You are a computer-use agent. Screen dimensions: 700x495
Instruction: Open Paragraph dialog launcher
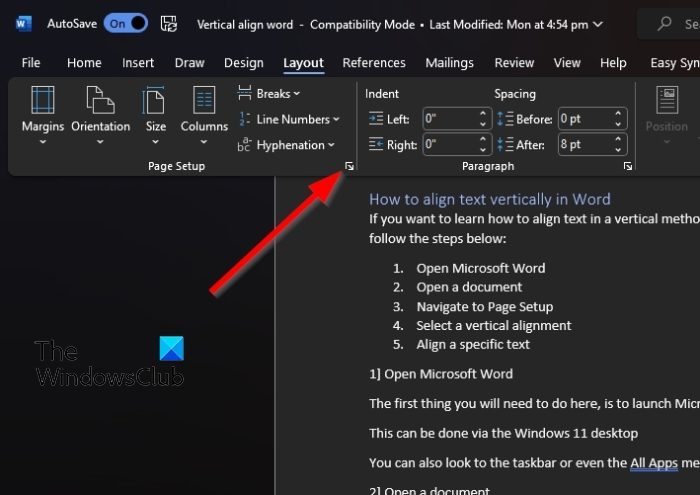[x=628, y=166]
